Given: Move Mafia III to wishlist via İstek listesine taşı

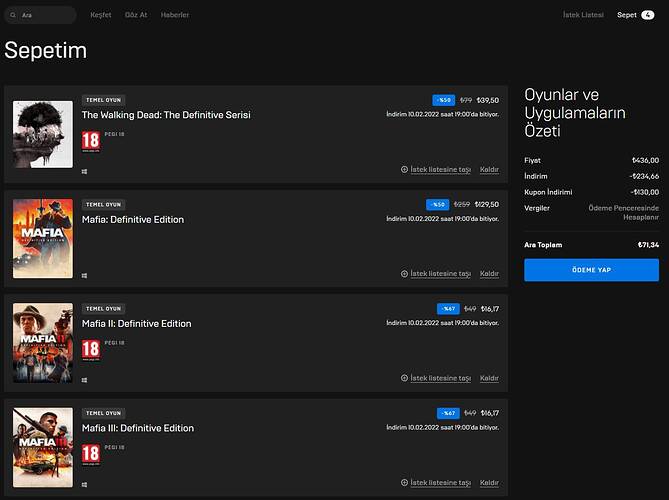Looking at the screenshot, I should (x=440, y=483).
